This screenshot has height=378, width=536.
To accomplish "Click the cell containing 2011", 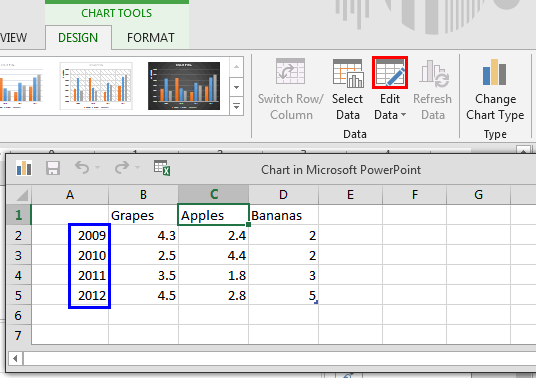I will click(70, 275).
